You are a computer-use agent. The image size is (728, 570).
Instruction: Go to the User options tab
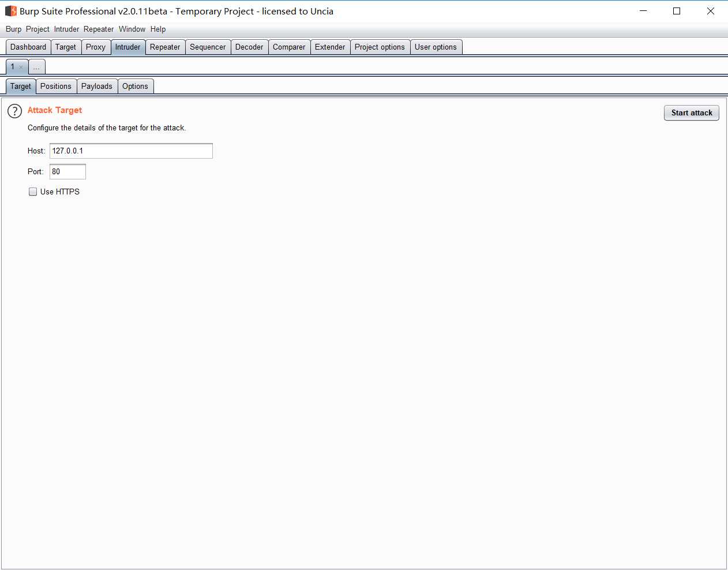tap(436, 47)
